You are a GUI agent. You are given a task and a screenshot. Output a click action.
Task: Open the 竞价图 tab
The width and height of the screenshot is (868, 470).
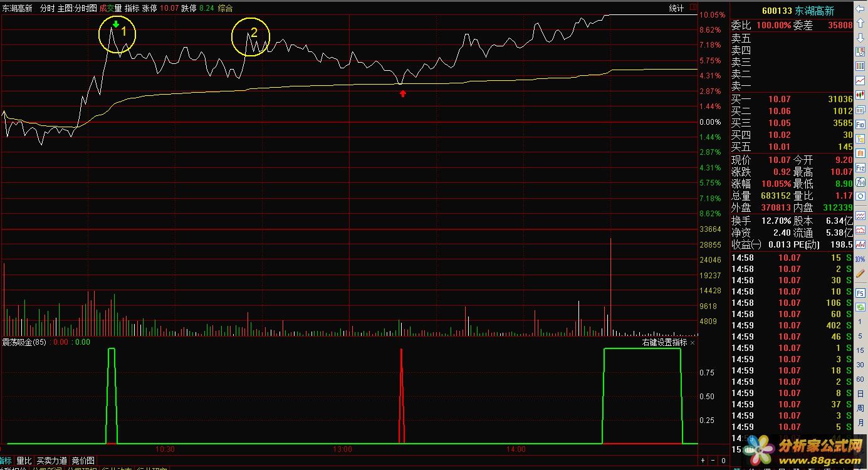tap(83, 461)
